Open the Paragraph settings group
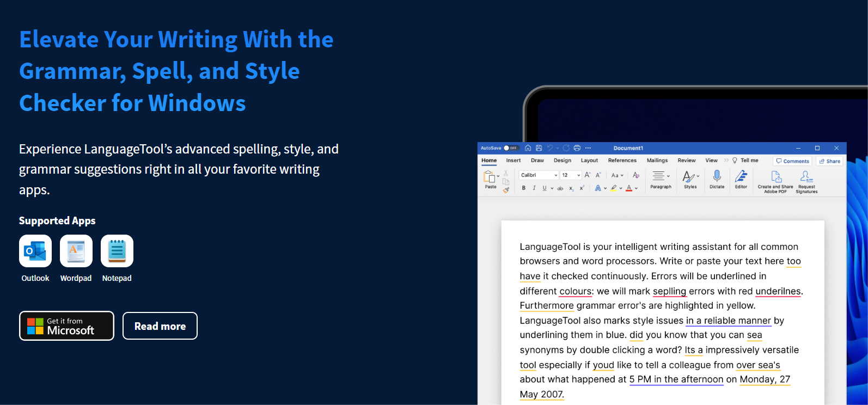The height and width of the screenshot is (405, 868). pos(661,180)
